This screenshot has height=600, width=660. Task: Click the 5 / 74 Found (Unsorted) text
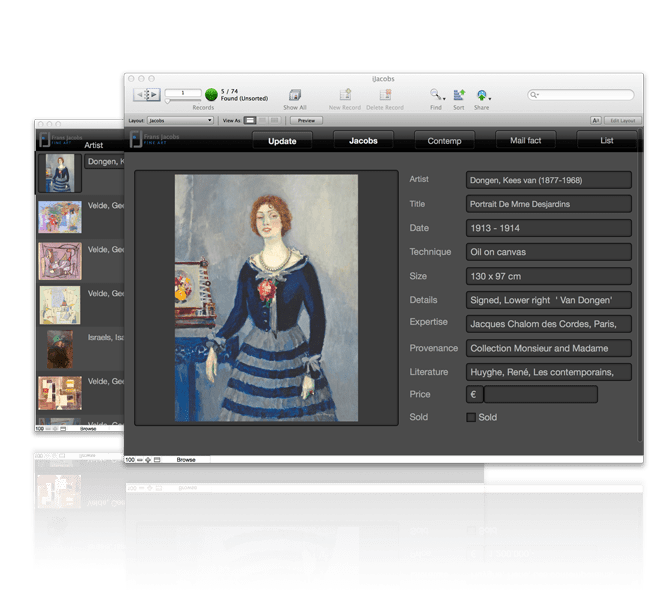(244, 95)
